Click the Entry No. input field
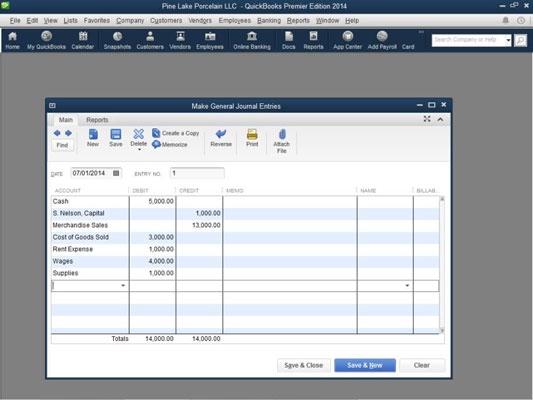The width and height of the screenshot is (533, 400). coord(197,173)
